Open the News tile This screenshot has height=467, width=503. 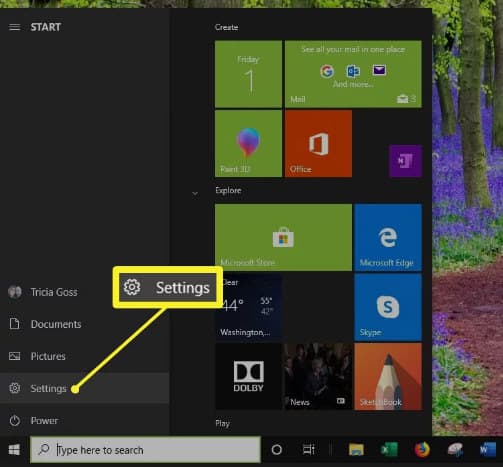(x=318, y=377)
